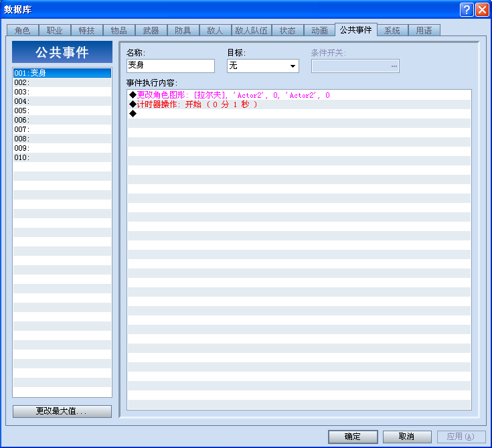Select common event row 009

(x=62, y=148)
